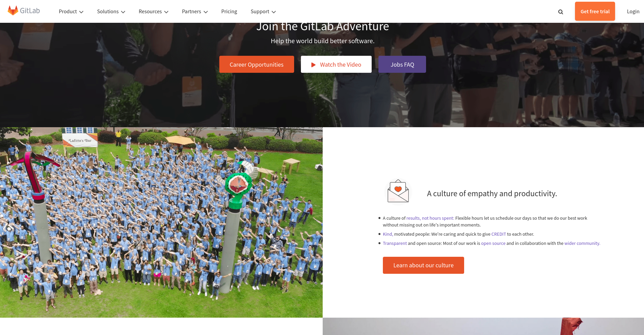644x335 pixels.
Task: Click 'A culture of empathy and productivity' heading
Action: click(x=492, y=194)
